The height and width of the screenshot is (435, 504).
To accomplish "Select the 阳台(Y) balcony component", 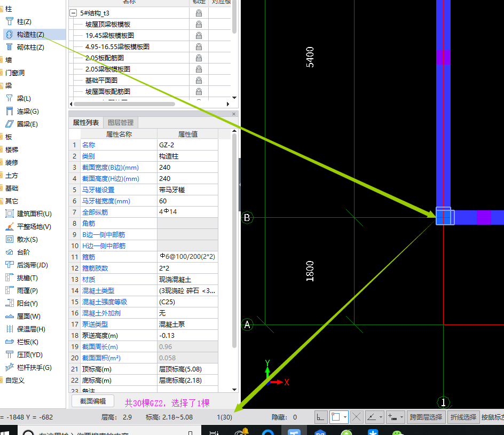I will [x=27, y=303].
